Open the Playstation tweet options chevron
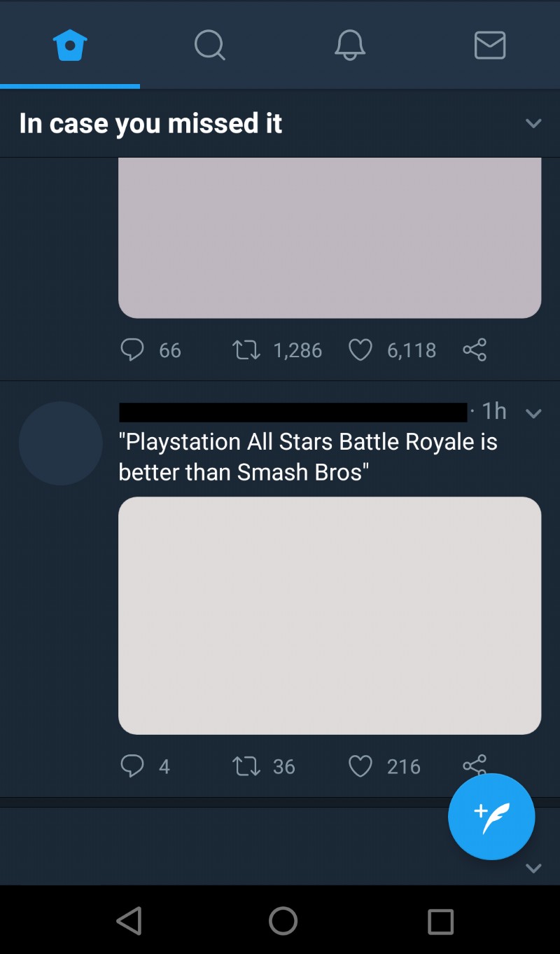560x954 pixels. [534, 413]
